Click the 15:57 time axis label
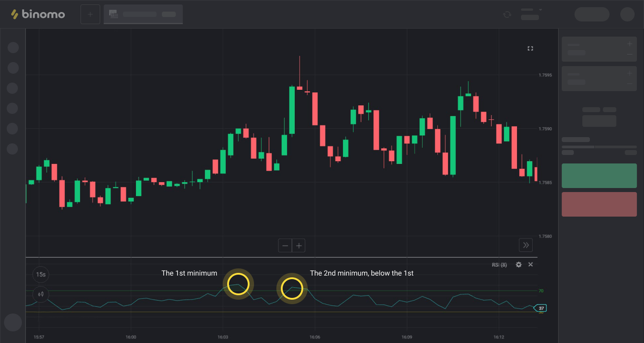Screen dimensions: 644x343 tap(39, 337)
